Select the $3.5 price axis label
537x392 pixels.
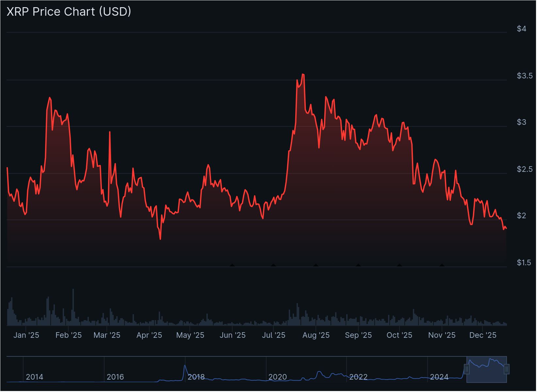pyautogui.click(x=525, y=76)
